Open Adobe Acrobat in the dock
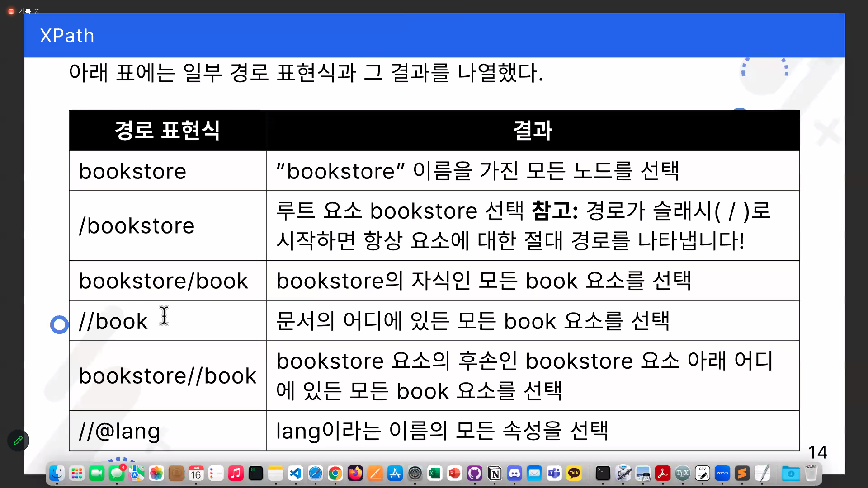The width and height of the screenshot is (868, 488). click(x=662, y=474)
